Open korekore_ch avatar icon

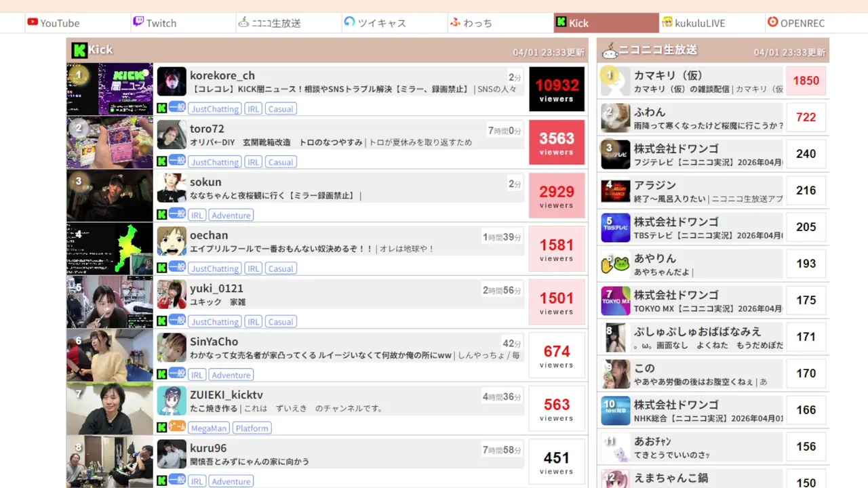point(172,81)
